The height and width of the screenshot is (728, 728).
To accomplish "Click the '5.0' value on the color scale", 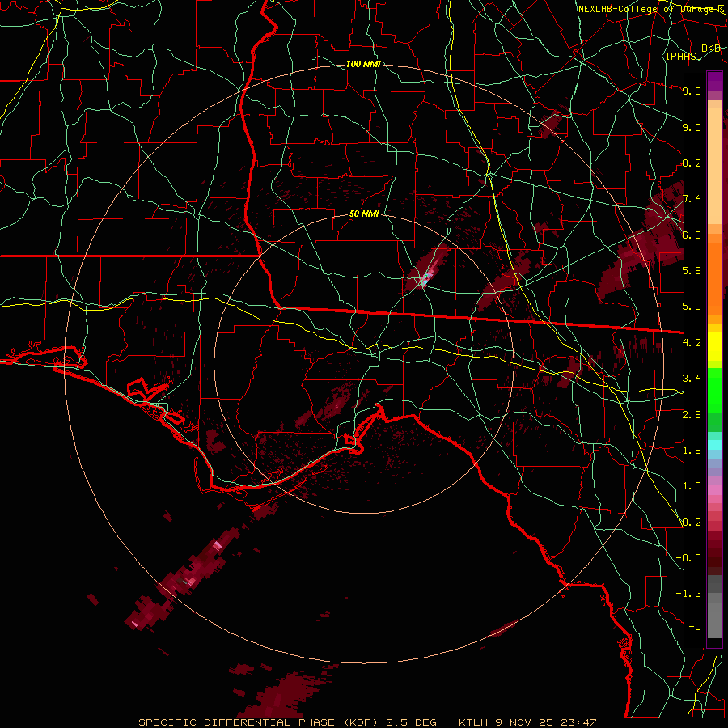I will tap(692, 307).
